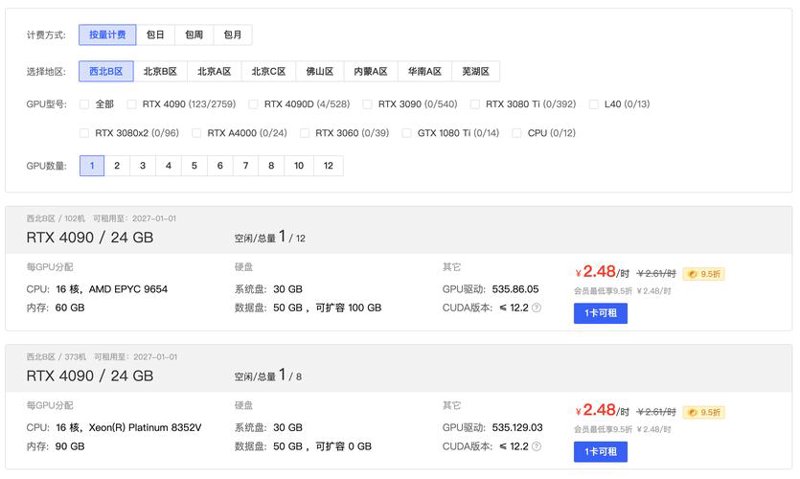Click the 9.5折 discount badge on first listing
Screen dimensions: 800x479
704,274
